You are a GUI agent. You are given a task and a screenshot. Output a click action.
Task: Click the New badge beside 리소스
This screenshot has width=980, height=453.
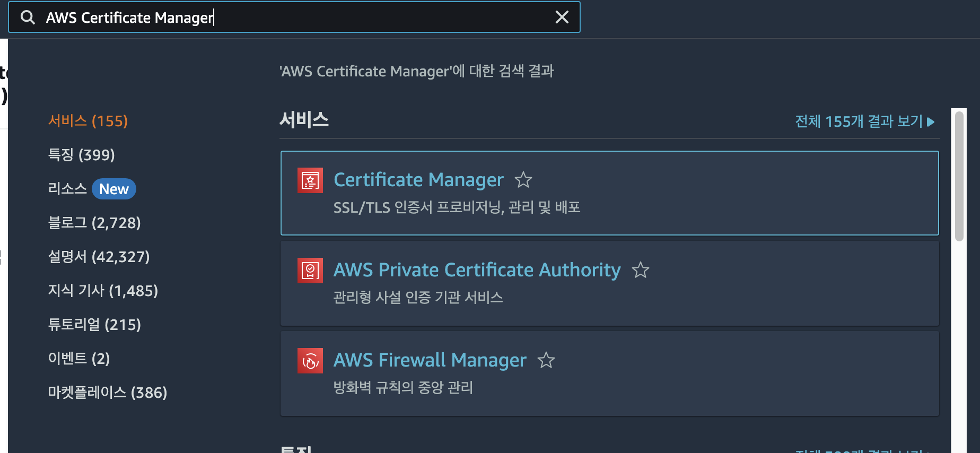114,189
